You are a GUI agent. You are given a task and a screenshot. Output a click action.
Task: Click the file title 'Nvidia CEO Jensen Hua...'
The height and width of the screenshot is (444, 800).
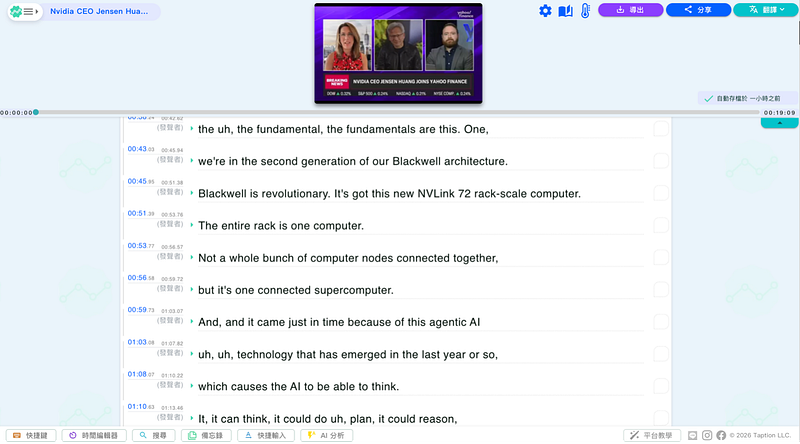click(x=99, y=11)
